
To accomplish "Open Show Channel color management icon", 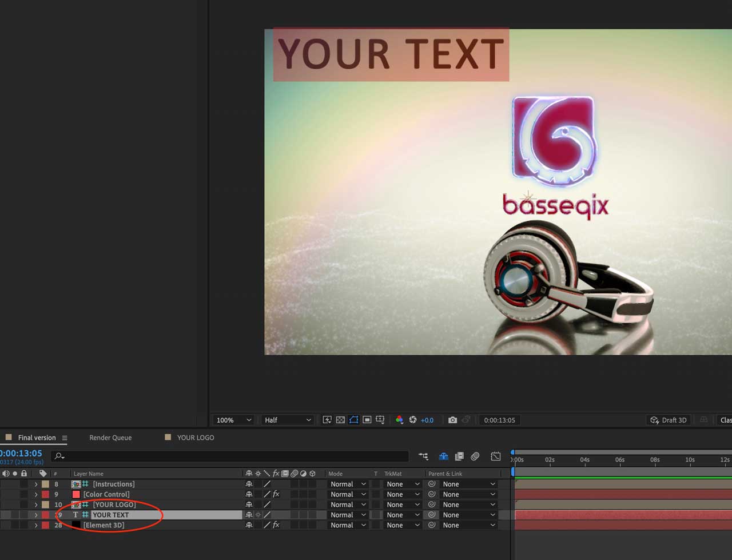I will pos(399,420).
